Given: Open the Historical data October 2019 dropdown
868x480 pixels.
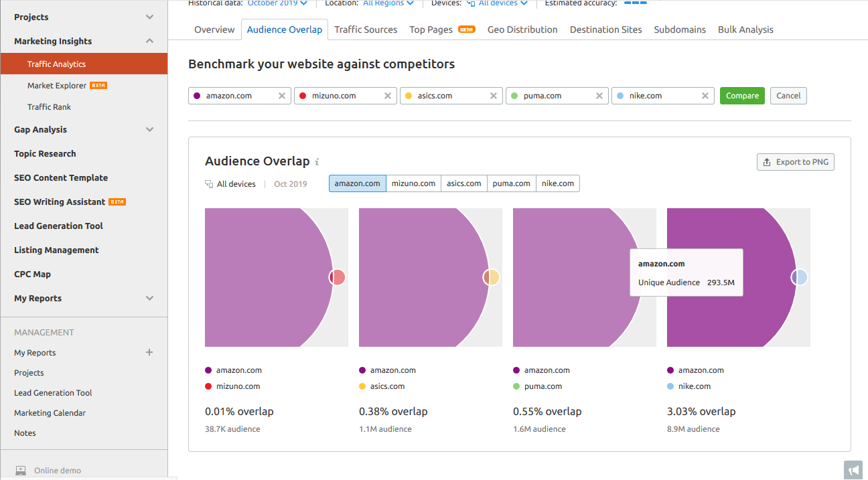Looking at the screenshot, I should (x=276, y=3).
